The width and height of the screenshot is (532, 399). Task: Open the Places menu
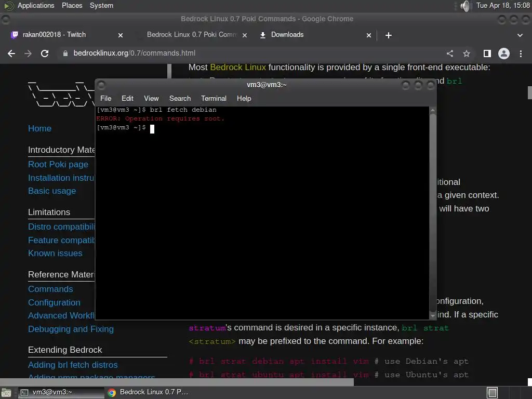[x=72, y=5]
